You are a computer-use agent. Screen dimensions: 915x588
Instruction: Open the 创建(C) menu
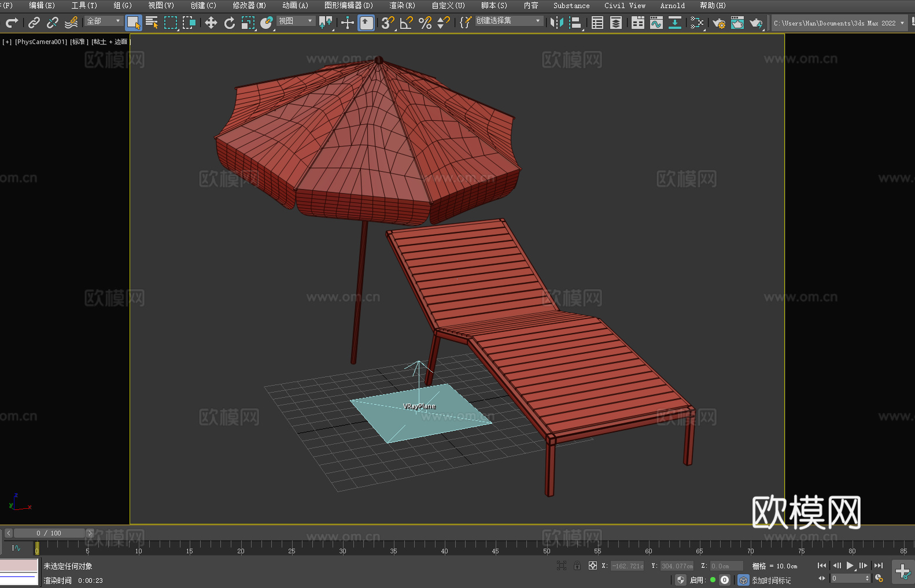(203, 5)
